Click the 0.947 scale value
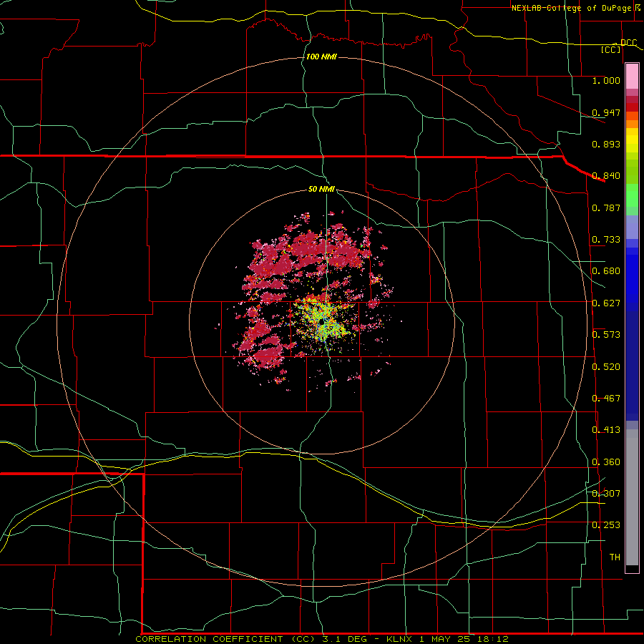 pyautogui.click(x=606, y=112)
